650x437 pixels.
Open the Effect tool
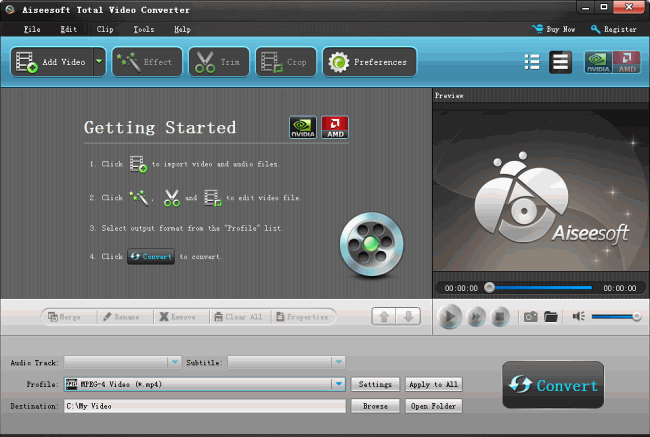pyautogui.click(x=147, y=62)
